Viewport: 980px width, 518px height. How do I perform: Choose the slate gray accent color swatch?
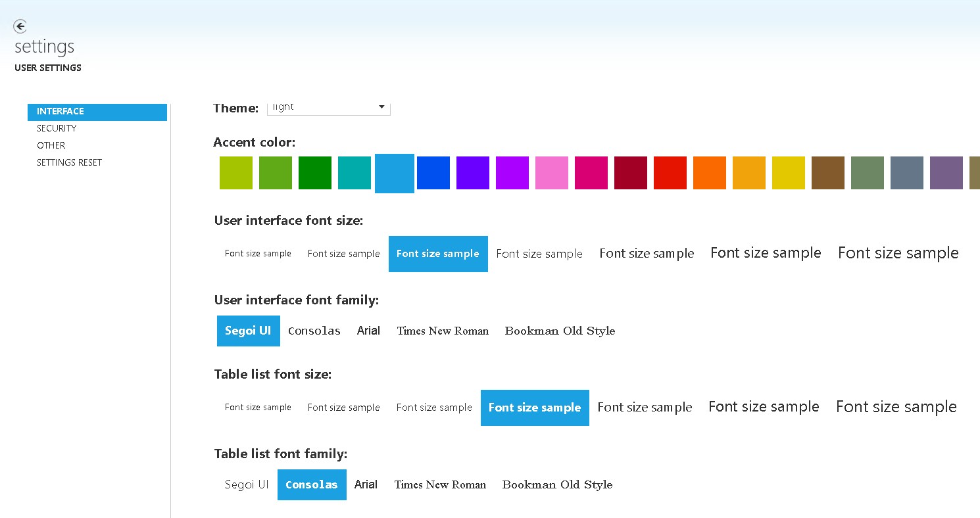907,173
